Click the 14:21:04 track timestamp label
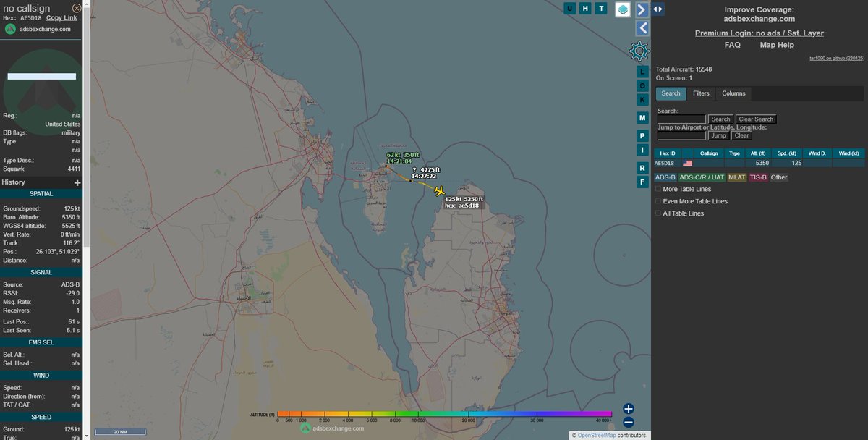The width and height of the screenshot is (868, 440). (x=399, y=161)
